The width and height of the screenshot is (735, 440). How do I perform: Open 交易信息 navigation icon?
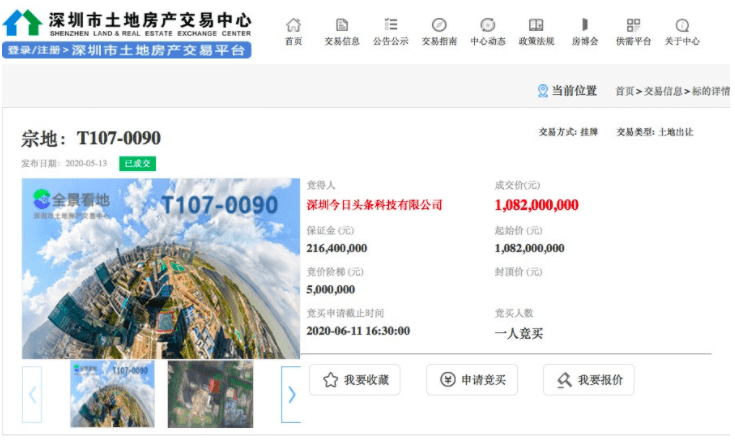click(x=342, y=25)
